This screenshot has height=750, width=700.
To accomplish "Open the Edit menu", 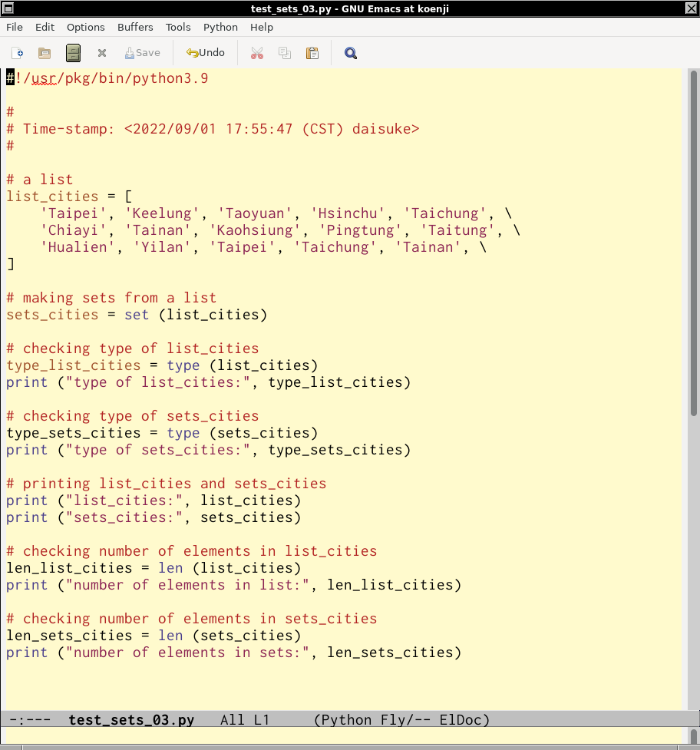I will point(45,27).
